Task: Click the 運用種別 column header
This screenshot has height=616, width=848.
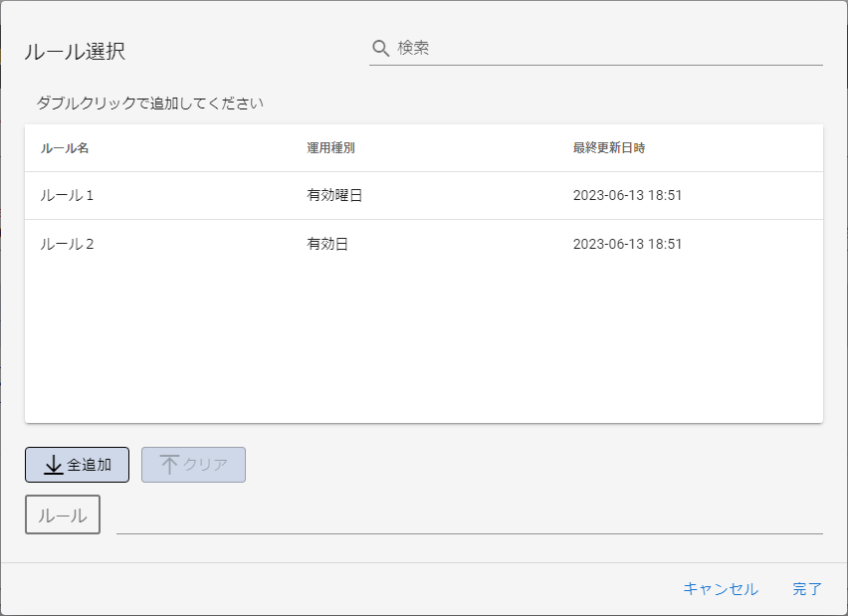Action: pyautogui.click(x=330, y=148)
